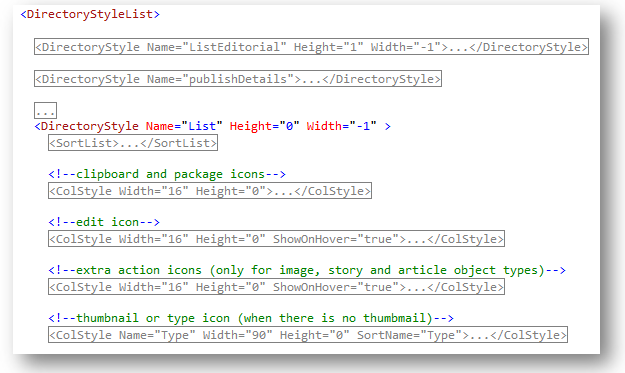Viewport: 625px width, 373px height.
Task: Expand collapsed ListEditorial DirectoryStyle block
Action: click(x=311, y=47)
